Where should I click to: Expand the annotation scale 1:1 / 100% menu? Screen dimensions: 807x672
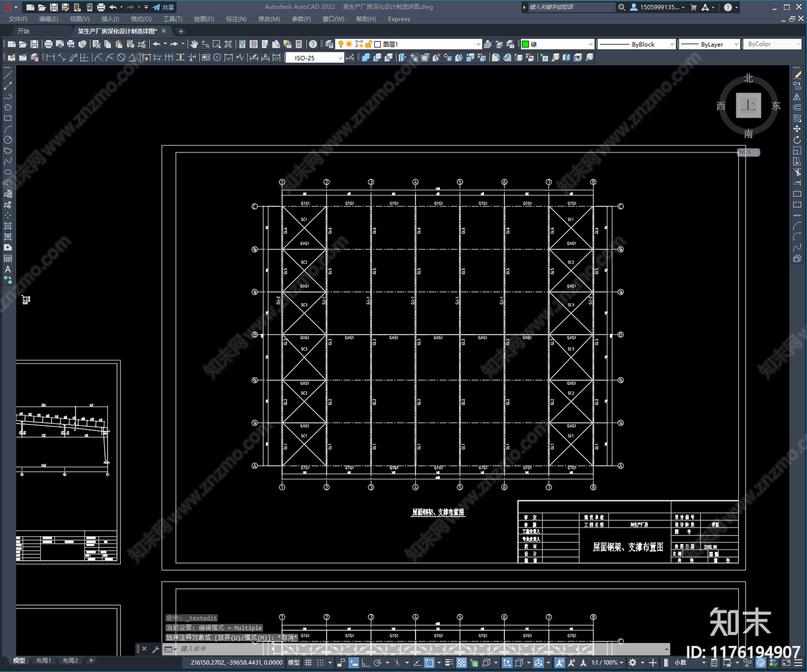(607, 662)
